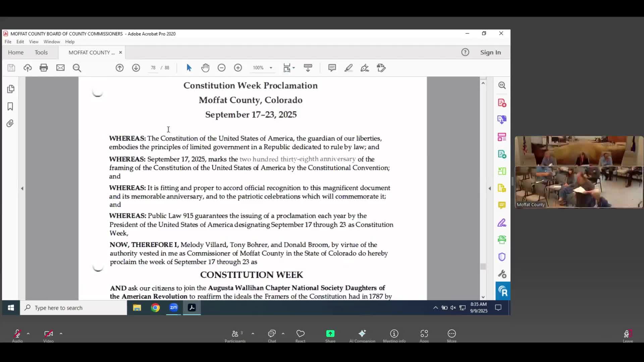Switch to the Tools tab
The height and width of the screenshot is (362, 644).
[41, 52]
